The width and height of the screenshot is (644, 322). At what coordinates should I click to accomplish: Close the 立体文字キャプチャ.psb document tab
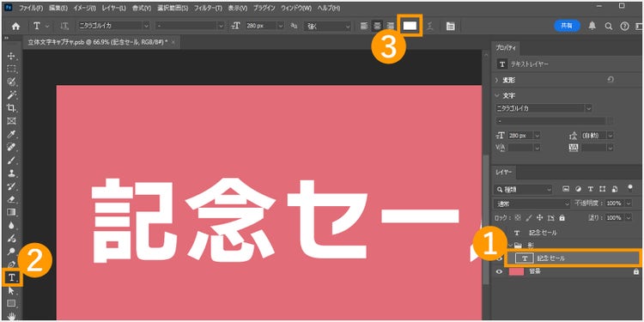173,43
